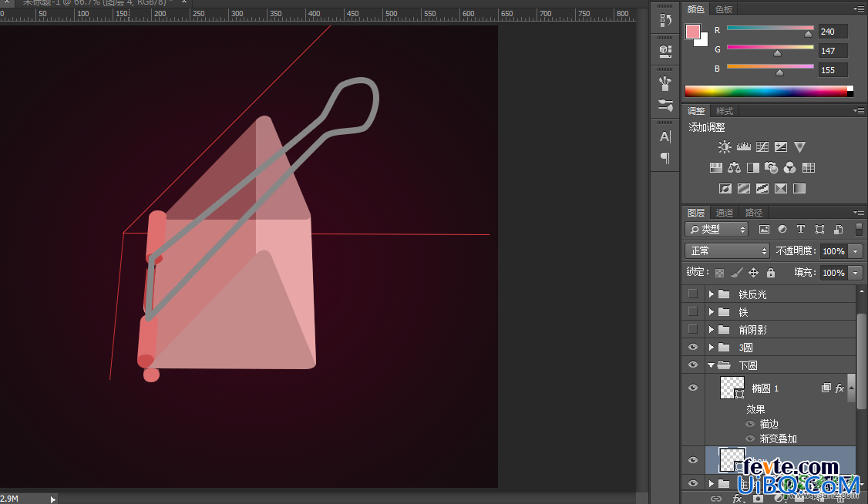The image size is (868, 504).
Task: Expand the 铁反光 group
Action: [x=712, y=294]
